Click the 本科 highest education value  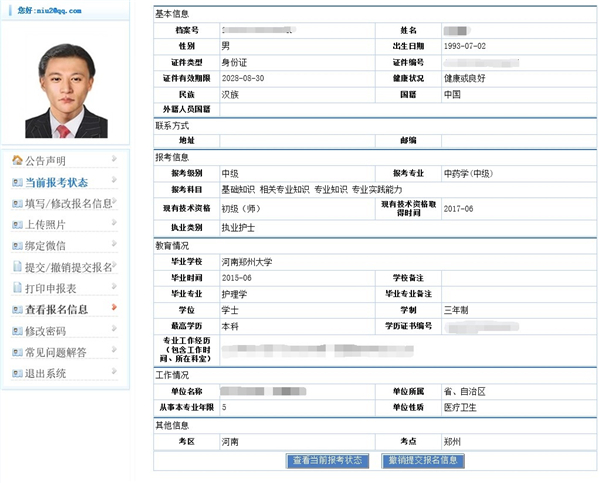[230, 326]
